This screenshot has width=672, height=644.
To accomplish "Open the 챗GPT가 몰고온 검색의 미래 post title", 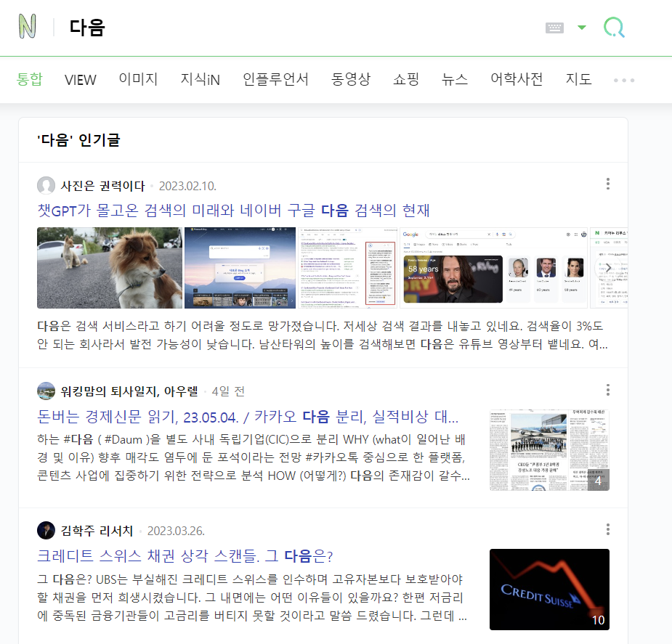I will click(233, 211).
